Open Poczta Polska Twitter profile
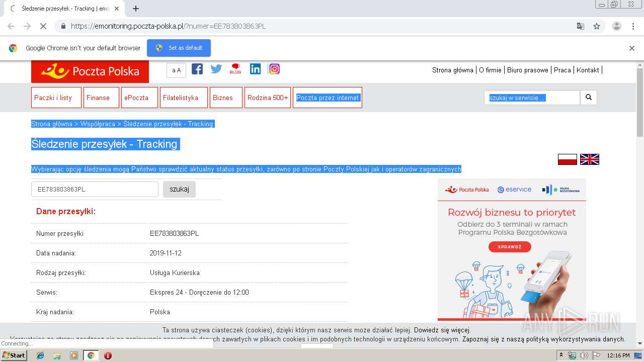 [216, 69]
